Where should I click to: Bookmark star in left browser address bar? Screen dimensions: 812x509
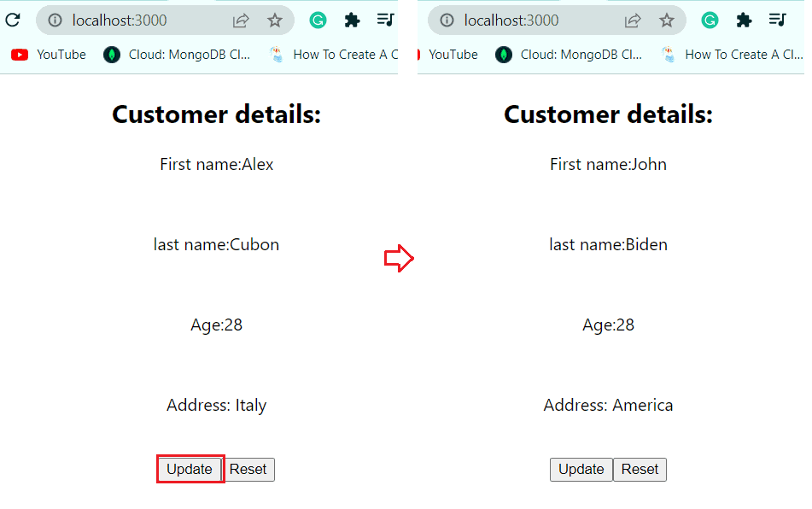coord(275,20)
